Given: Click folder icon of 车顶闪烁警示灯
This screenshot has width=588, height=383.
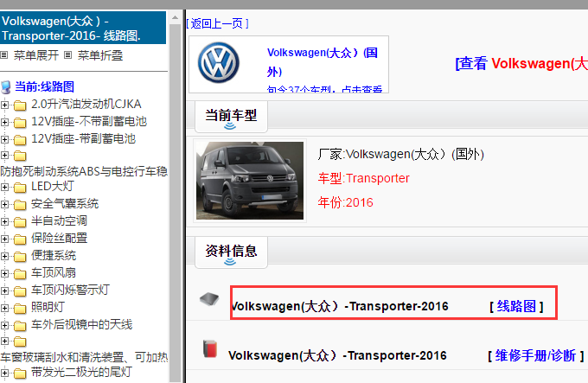Looking at the screenshot, I should pos(20,290).
